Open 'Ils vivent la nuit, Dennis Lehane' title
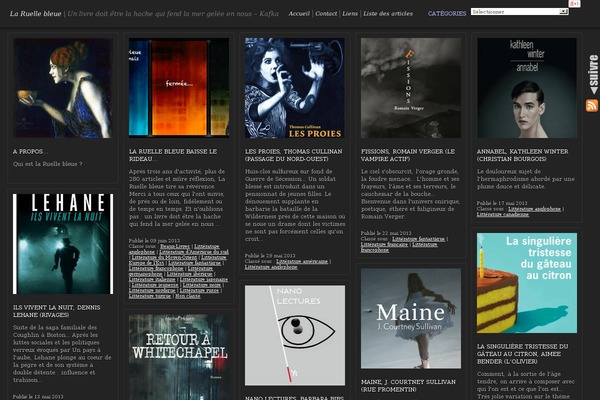 [57, 311]
